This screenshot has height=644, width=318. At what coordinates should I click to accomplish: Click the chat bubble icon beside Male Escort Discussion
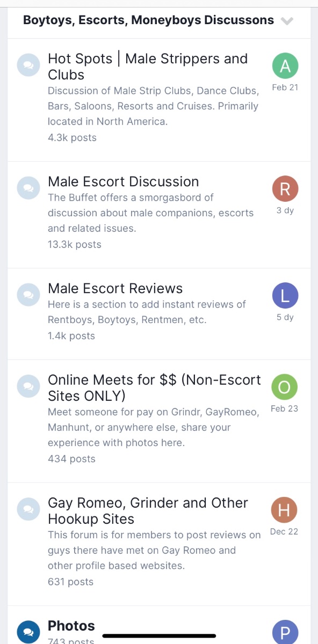click(x=27, y=188)
